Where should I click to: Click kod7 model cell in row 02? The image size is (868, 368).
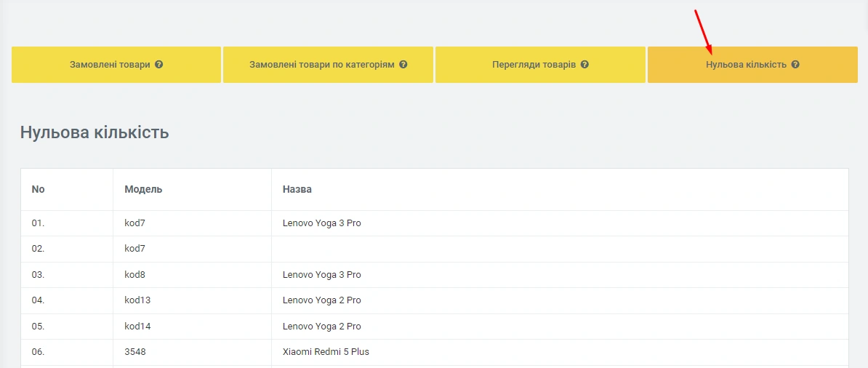click(x=134, y=249)
